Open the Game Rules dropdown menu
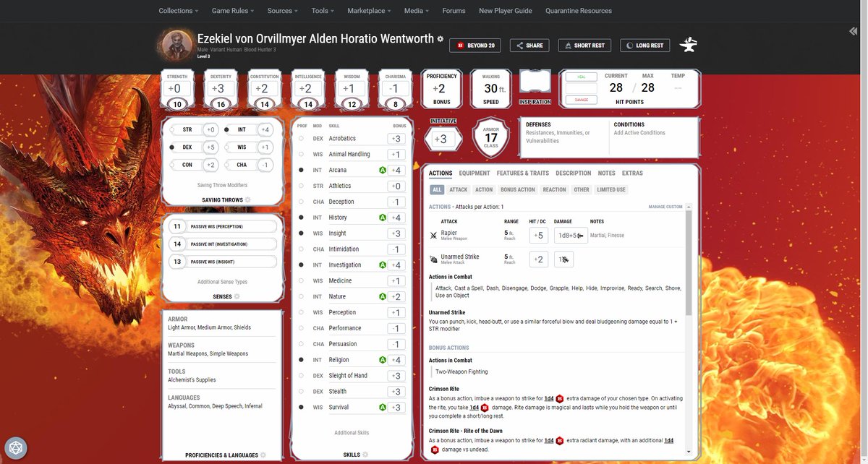Viewport: 868px width, 464px height. tap(233, 11)
